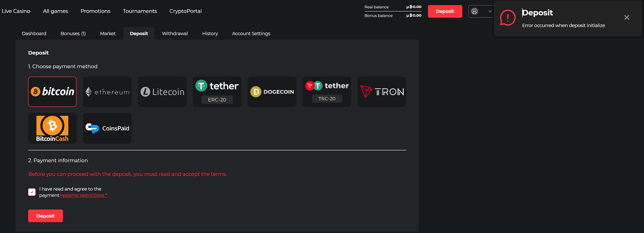Open the Account Settings tab
The image size is (644, 233).
pos(251,33)
